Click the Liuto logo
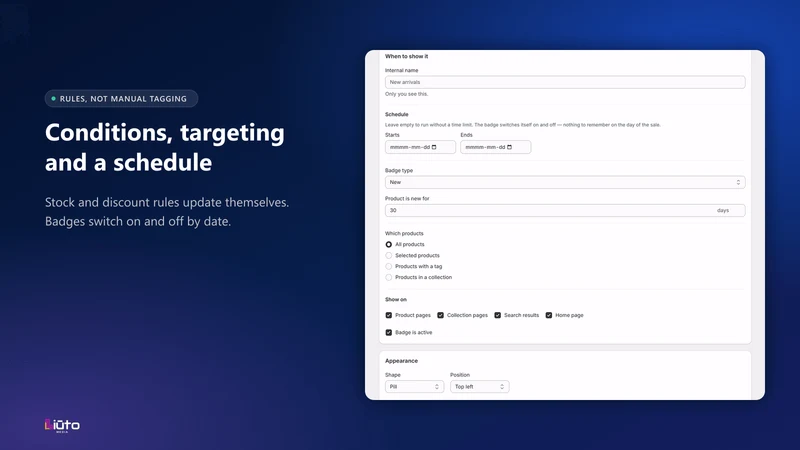Image resolution: width=800 pixels, height=450 pixels. coord(62,426)
